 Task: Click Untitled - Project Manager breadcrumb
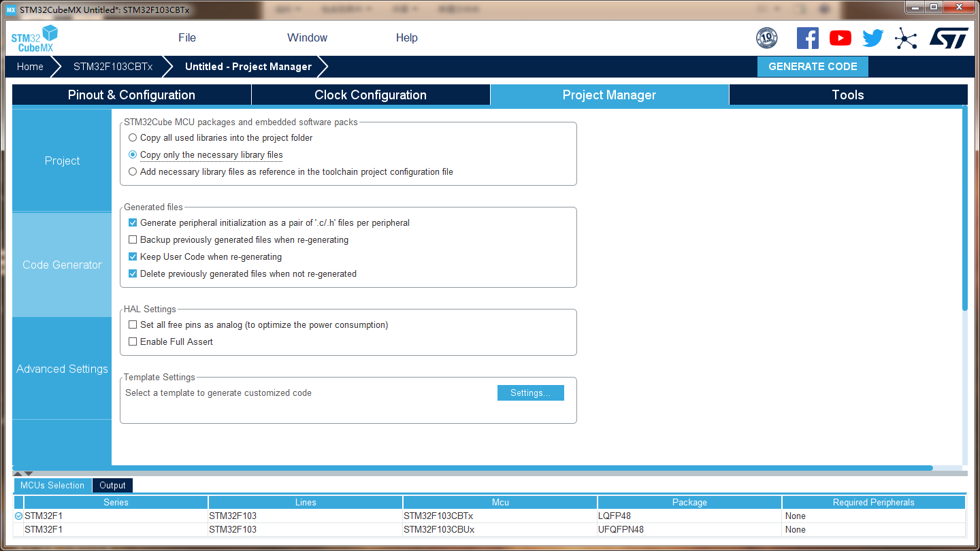(x=248, y=67)
